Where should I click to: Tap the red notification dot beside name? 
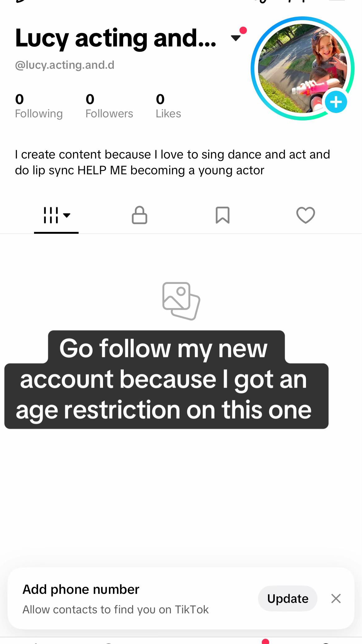point(243,30)
